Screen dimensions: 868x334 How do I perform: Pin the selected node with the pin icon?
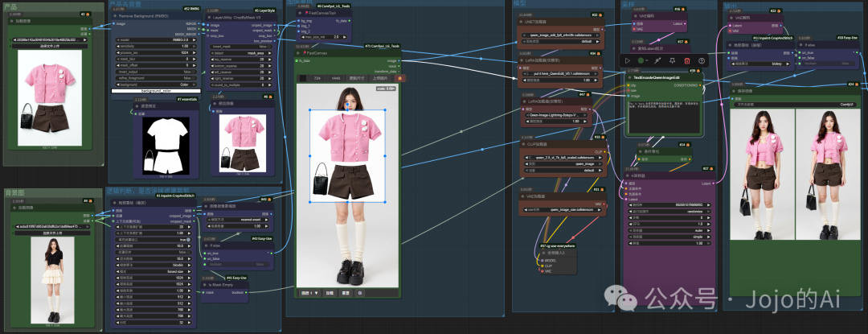tap(672, 60)
